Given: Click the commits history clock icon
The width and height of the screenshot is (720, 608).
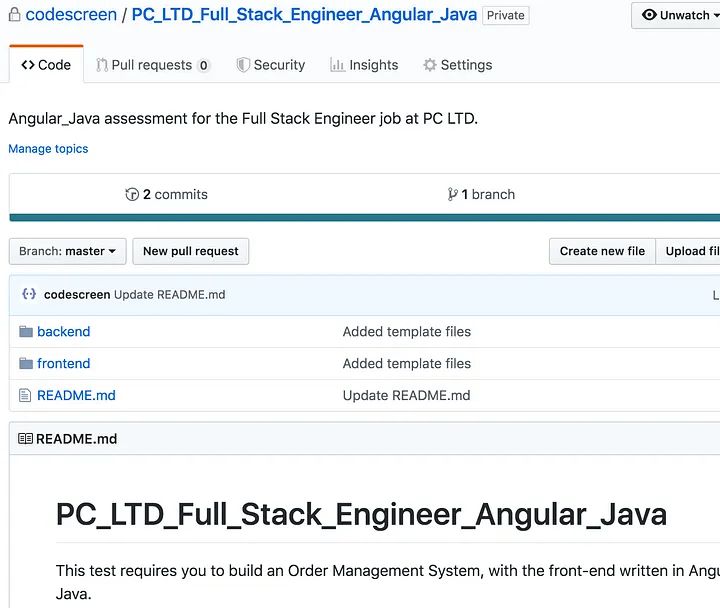Looking at the screenshot, I should (132, 194).
